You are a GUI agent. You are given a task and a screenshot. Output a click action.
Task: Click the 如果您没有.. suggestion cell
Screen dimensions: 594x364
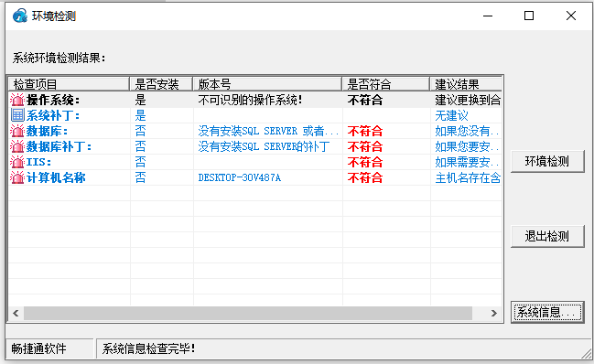pos(467,131)
